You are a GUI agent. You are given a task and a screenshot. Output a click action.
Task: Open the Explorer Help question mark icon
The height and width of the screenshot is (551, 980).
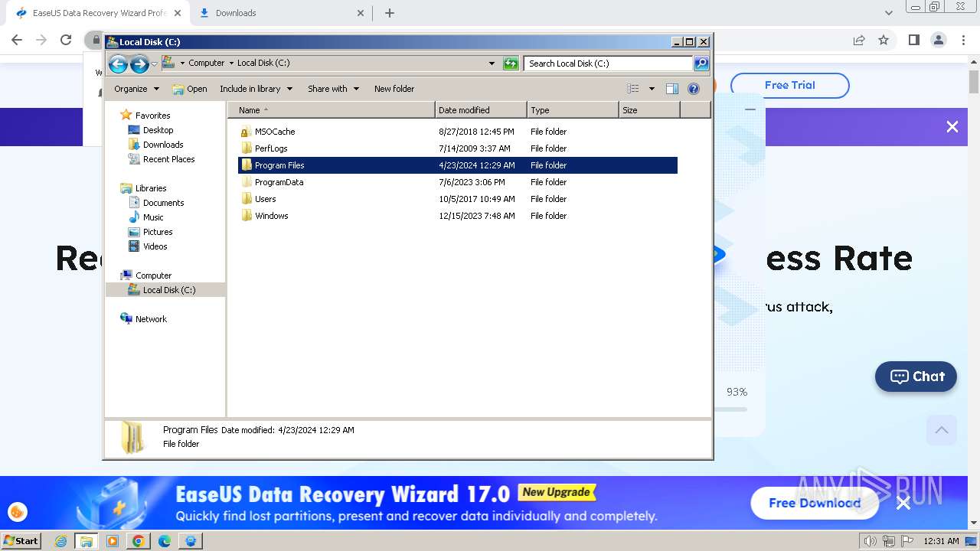coord(694,89)
